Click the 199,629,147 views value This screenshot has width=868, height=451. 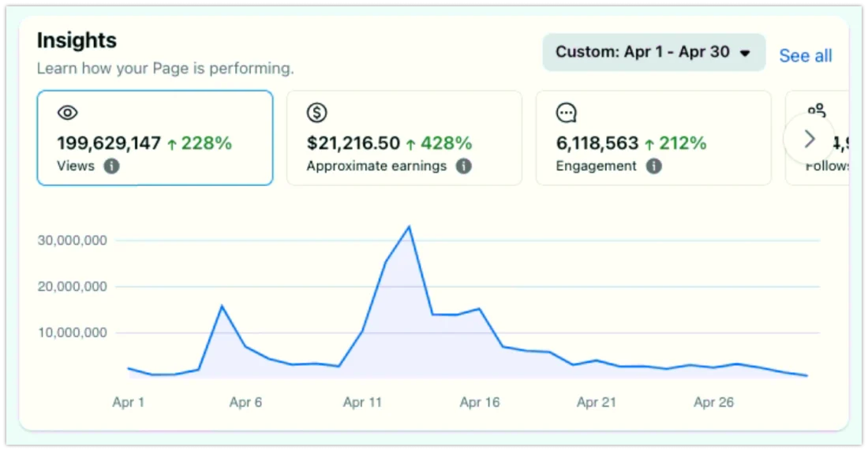coord(109,143)
